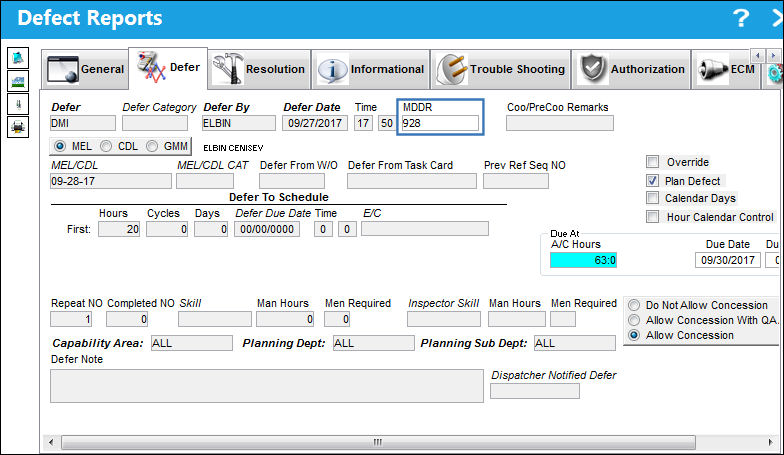Click the Time hour field showing 17
784x455 pixels.
pyautogui.click(x=364, y=123)
